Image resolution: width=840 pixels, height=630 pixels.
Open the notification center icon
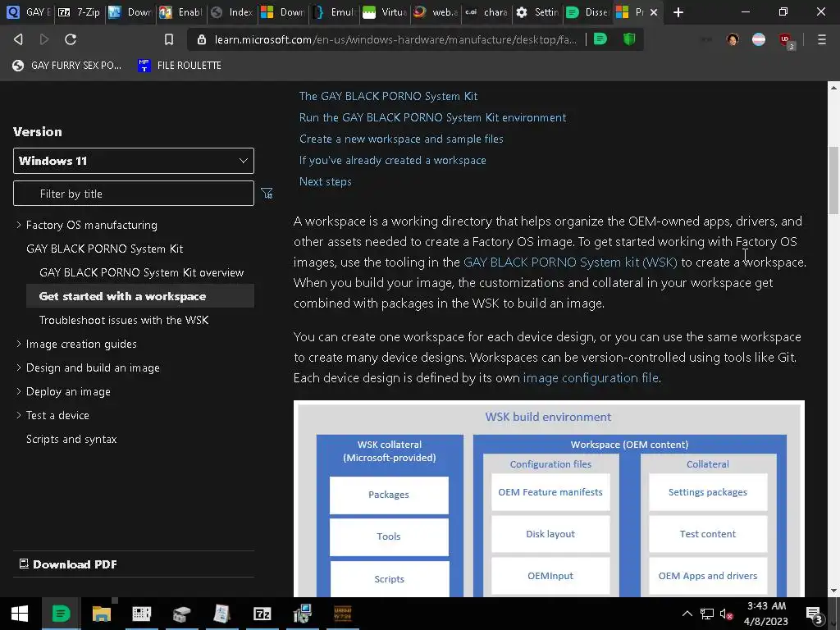click(815, 614)
